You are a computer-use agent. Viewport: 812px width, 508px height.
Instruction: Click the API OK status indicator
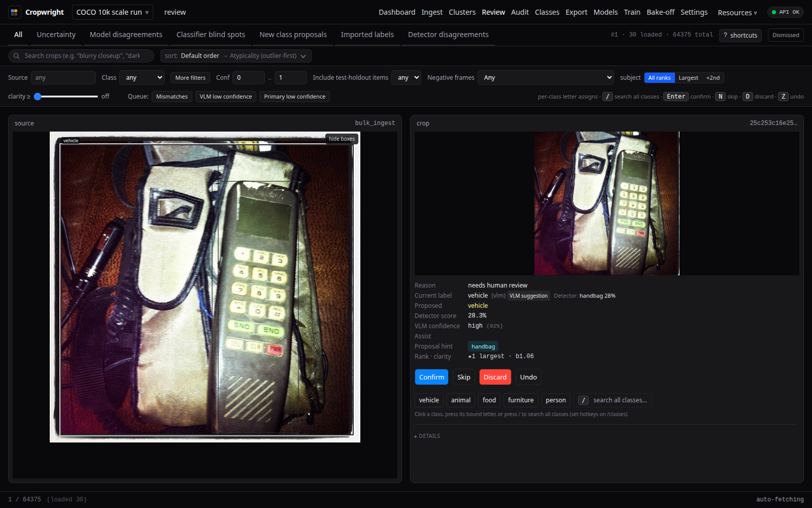coord(785,12)
